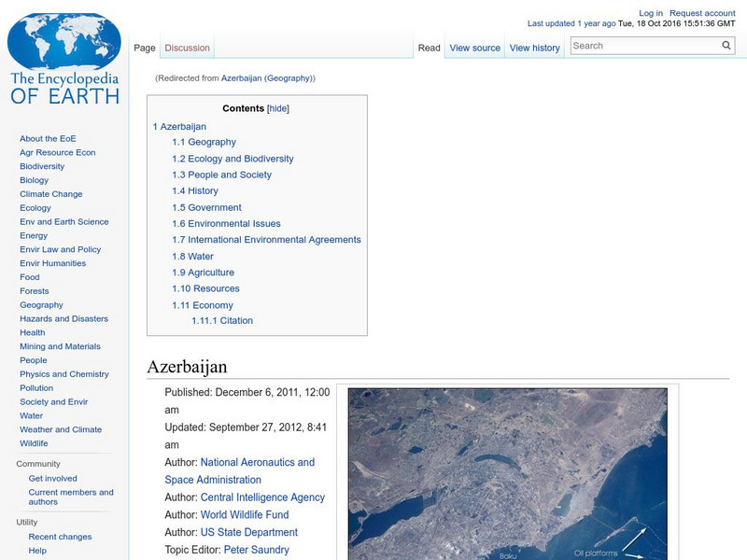Image resolution: width=747 pixels, height=560 pixels.
Task: Switch to the Page tab
Action: tap(145, 47)
